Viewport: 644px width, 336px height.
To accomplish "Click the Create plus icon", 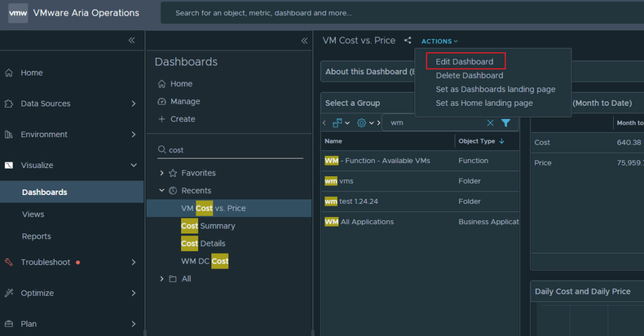I will (162, 119).
